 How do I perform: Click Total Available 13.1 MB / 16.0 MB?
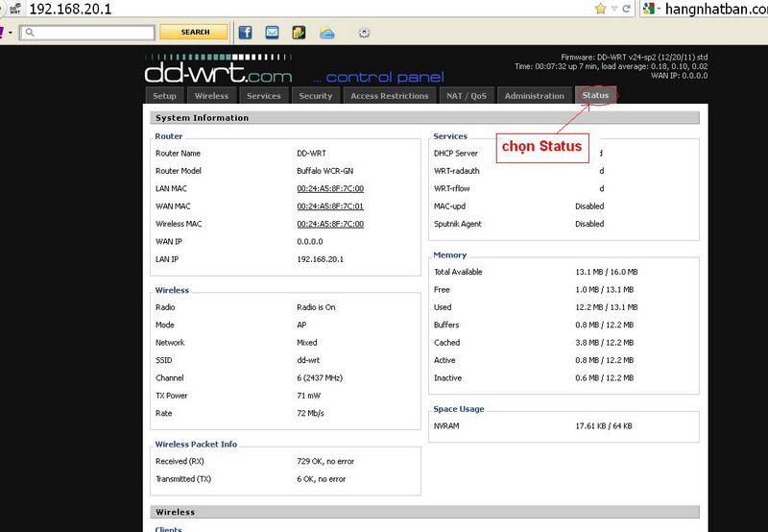coord(607,272)
